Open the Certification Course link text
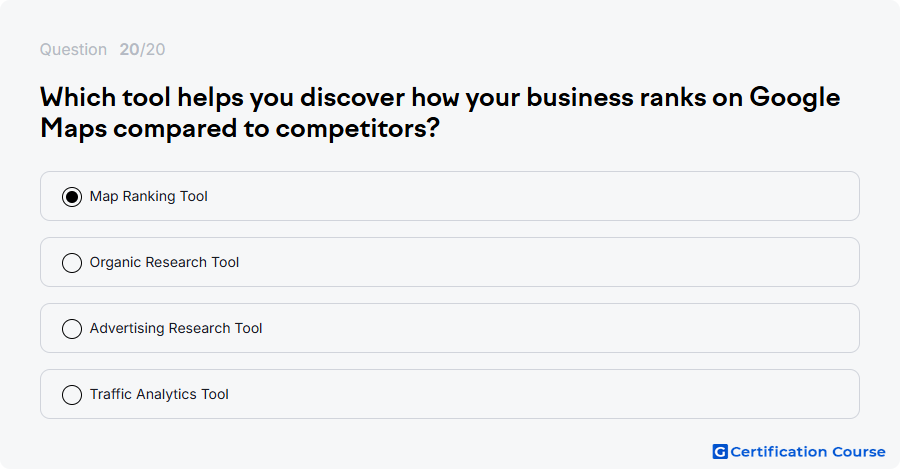 (x=808, y=452)
